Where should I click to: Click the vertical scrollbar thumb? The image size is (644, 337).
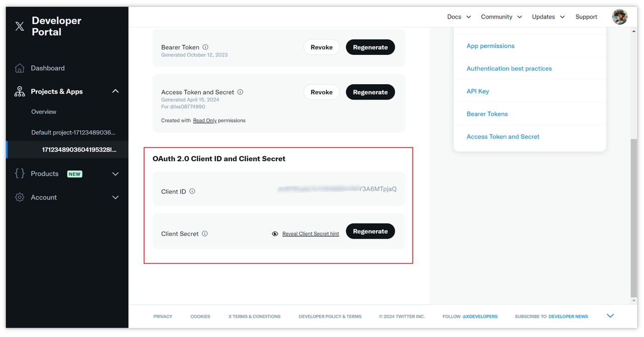(633, 218)
